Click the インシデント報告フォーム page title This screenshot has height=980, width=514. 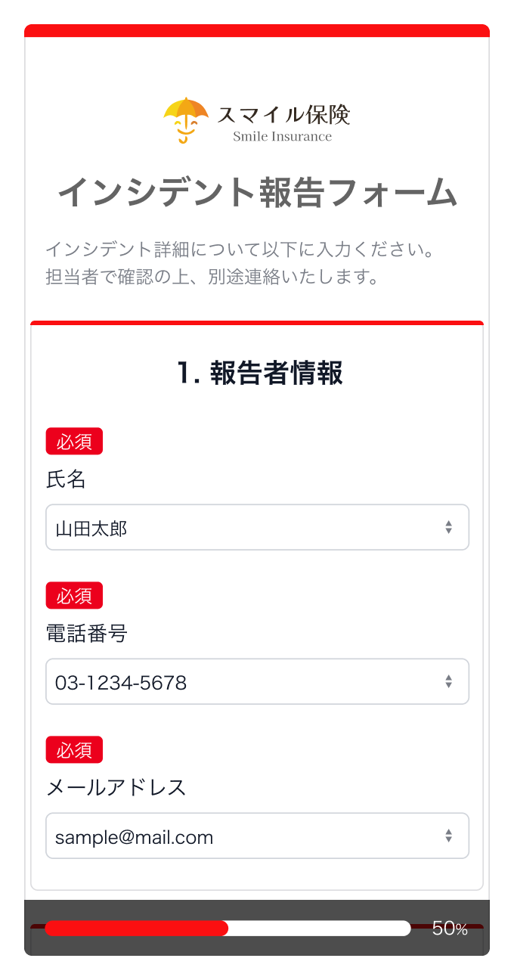(257, 192)
